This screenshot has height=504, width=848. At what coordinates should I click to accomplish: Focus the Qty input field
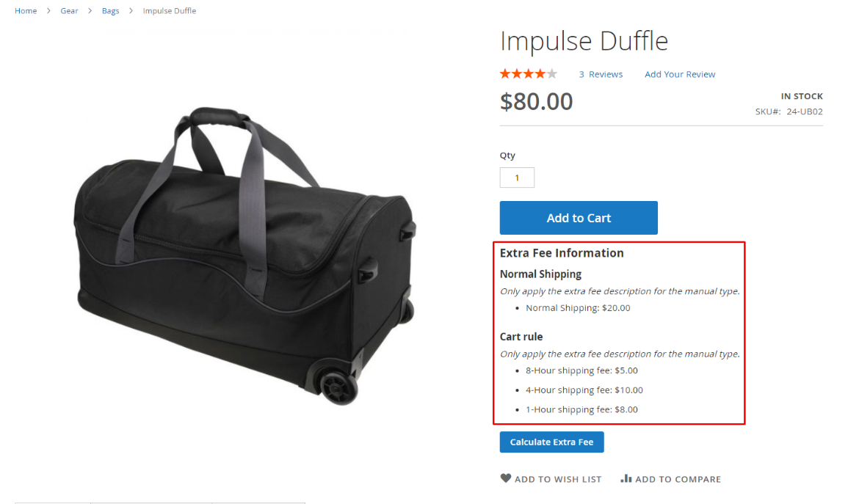(x=517, y=178)
